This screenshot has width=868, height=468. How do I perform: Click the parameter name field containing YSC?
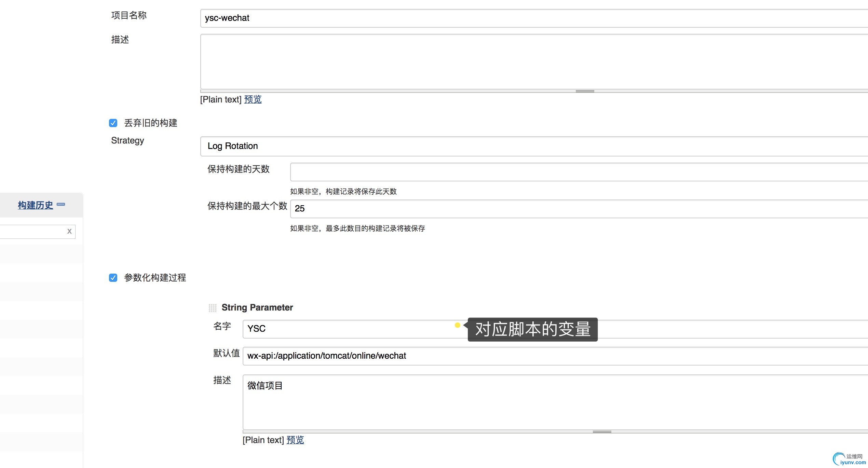coord(555,329)
